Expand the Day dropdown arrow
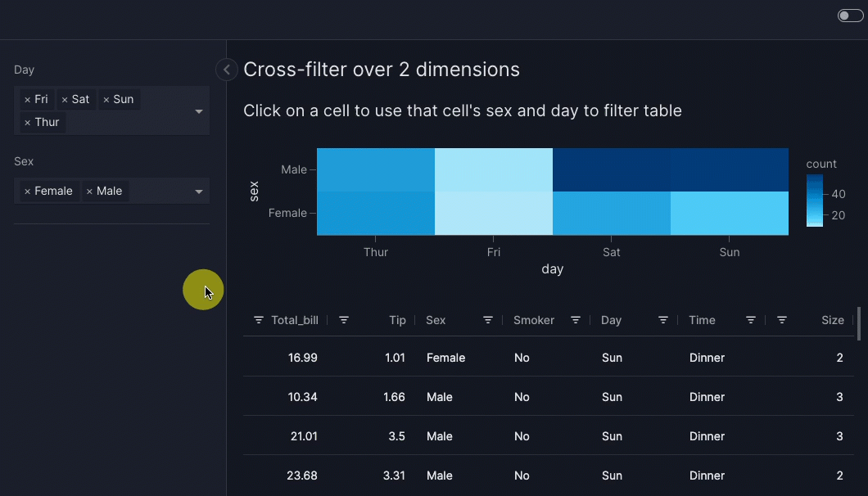The image size is (868, 496). click(x=199, y=111)
